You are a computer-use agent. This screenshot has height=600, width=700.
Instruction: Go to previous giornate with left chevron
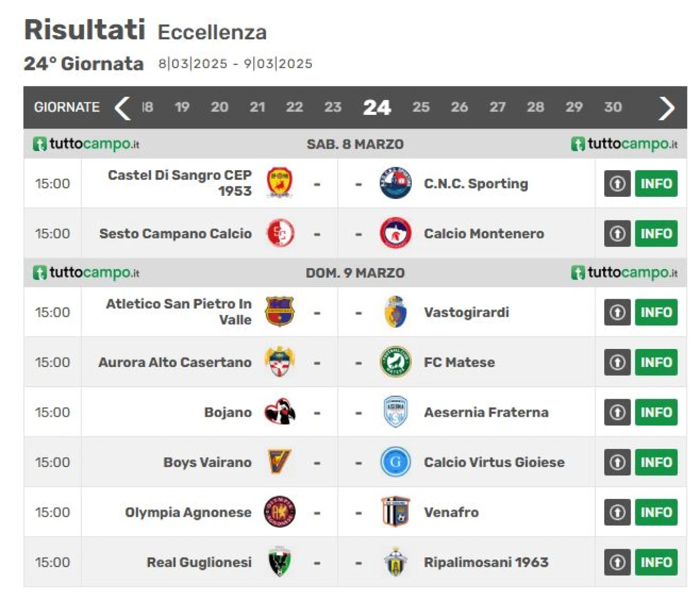(122, 107)
